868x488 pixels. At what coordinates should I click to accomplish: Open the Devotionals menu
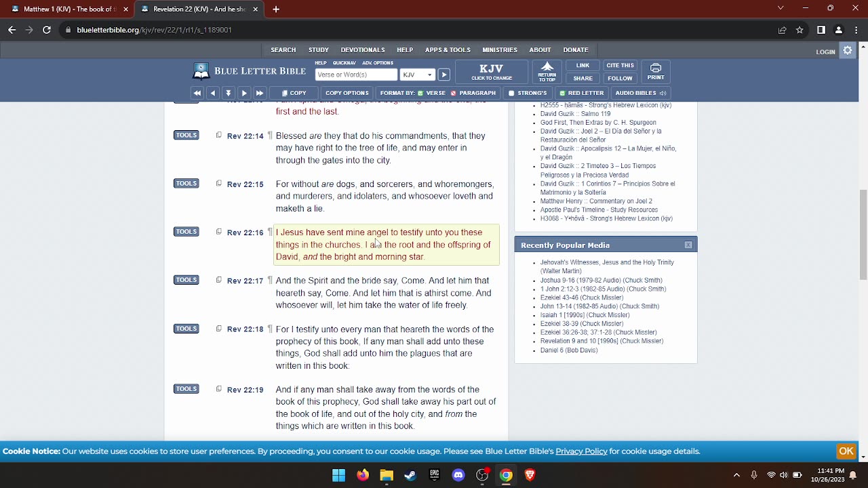click(363, 50)
